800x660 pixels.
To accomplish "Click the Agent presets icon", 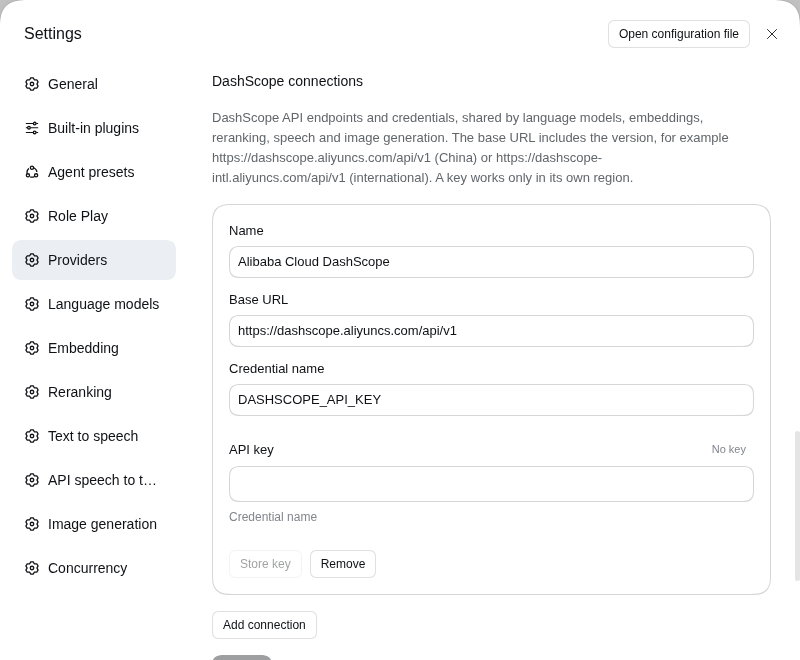I will (x=32, y=172).
